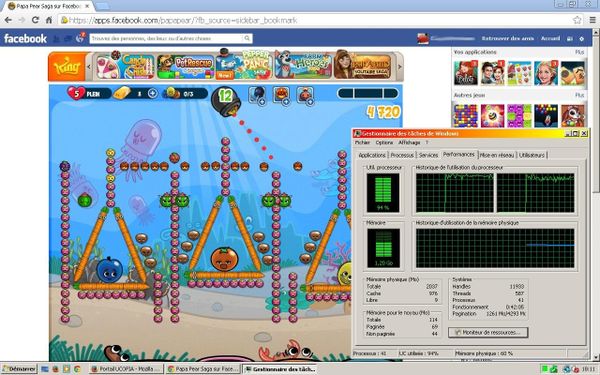Open the bubble shooter game under Autres jeux
This screenshot has width=600, height=375.
coord(546,116)
